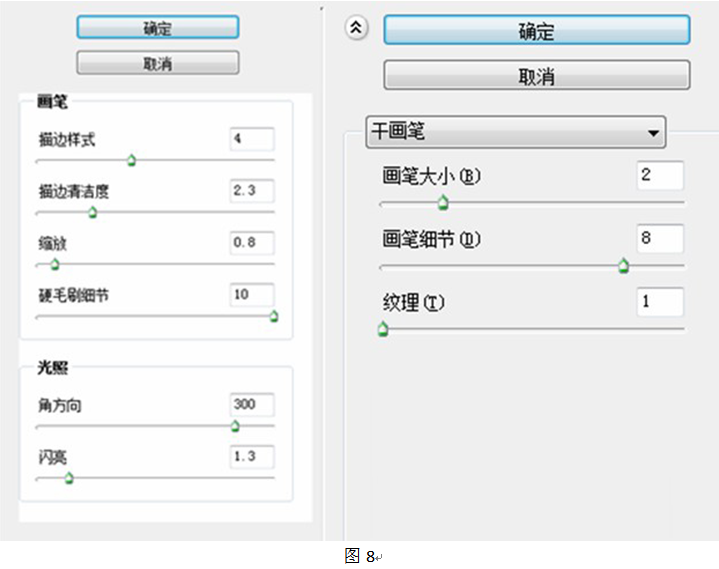Image resolution: width=719 pixels, height=569 pixels.
Task: Focus the 画笔细节 value field
Action: tap(660, 238)
